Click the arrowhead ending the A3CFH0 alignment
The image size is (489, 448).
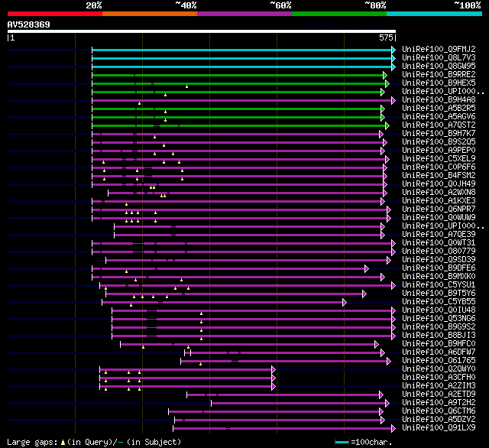pyautogui.click(x=274, y=378)
